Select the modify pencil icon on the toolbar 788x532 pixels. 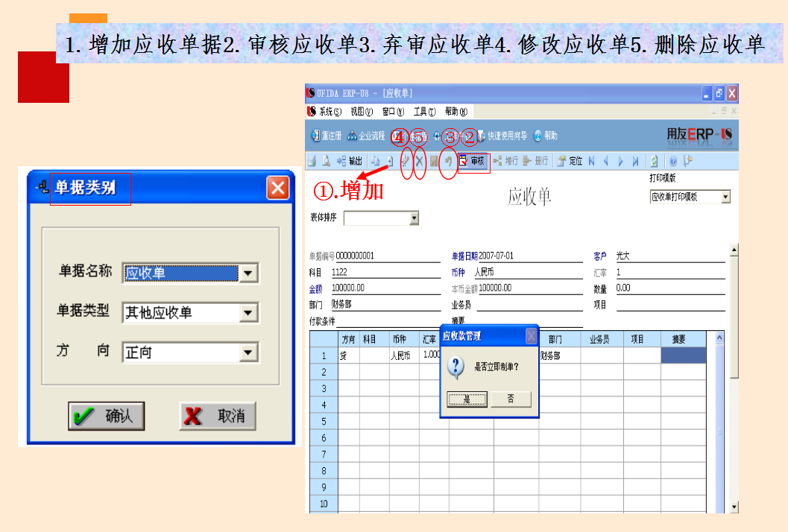click(x=406, y=161)
